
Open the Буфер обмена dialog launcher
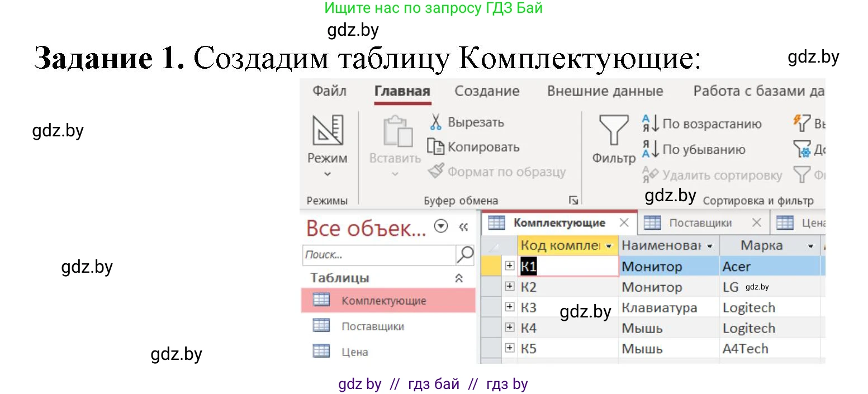(x=574, y=200)
